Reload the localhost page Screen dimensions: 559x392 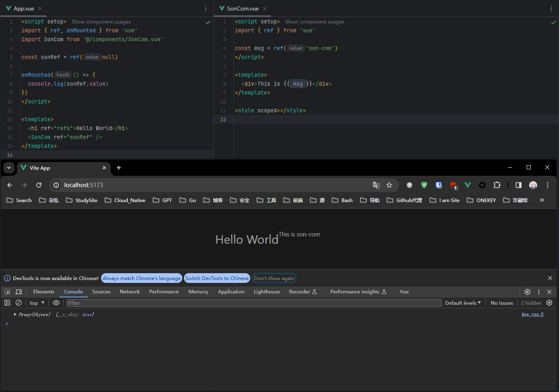pyautogui.click(x=39, y=185)
